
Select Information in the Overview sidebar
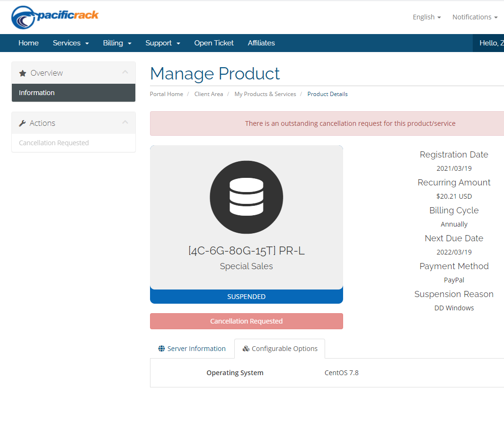(x=74, y=93)
